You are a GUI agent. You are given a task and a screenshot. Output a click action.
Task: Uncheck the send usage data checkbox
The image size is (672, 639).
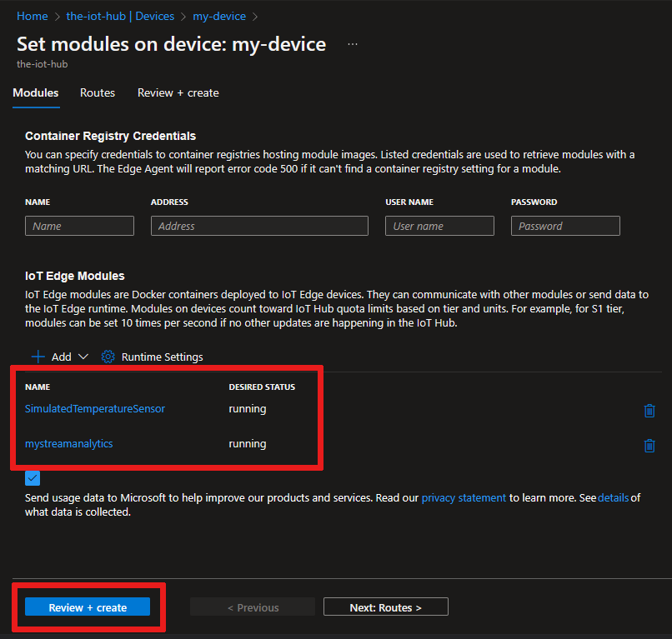(x=33, y=478)
